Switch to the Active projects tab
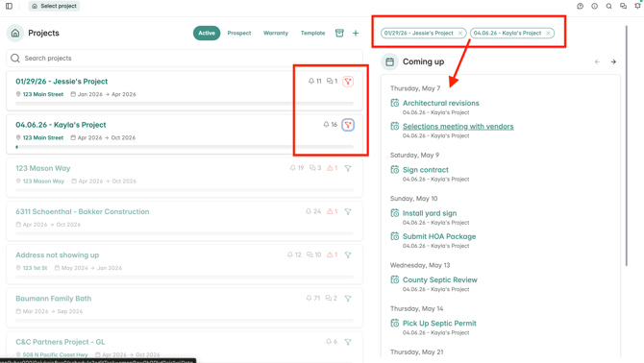644x363 pixels. coord(207,33)
